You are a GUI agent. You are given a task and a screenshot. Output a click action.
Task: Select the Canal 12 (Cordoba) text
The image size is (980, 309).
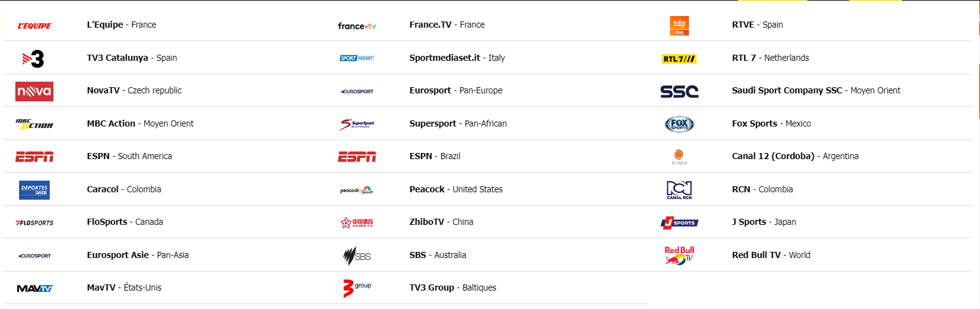pos(773,156)
